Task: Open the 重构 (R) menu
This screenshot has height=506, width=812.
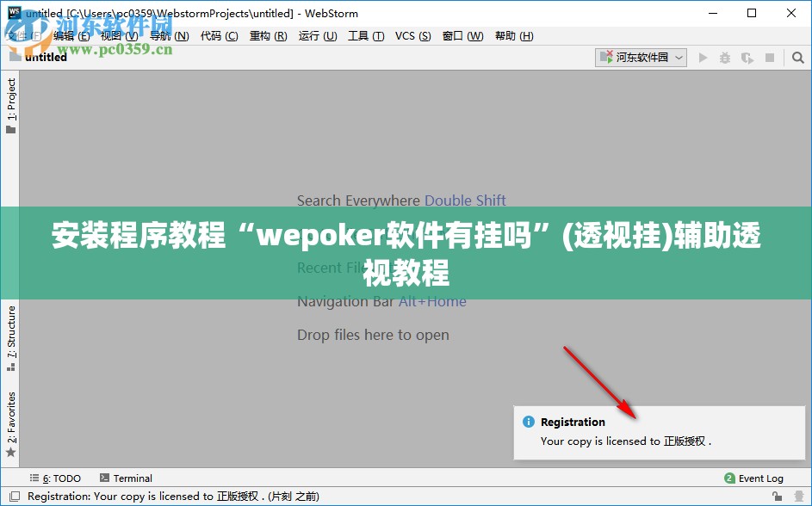Action: pyautogui.click(x=269, y=35)
